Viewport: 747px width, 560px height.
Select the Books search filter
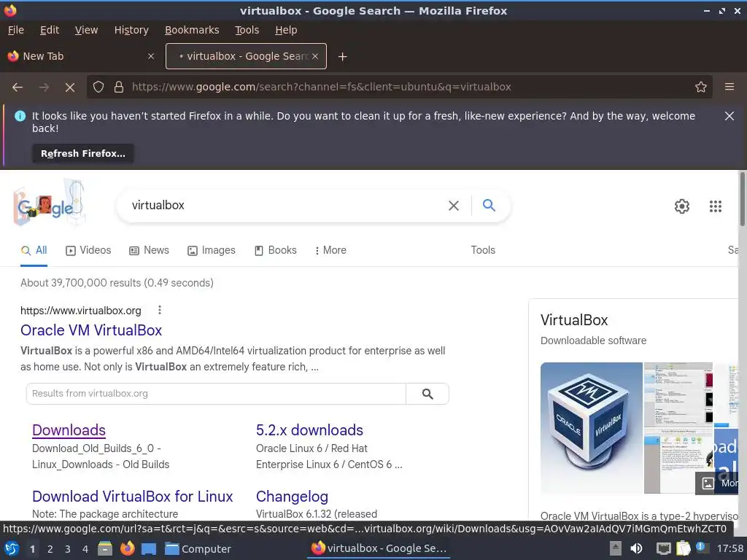point(275,251)
